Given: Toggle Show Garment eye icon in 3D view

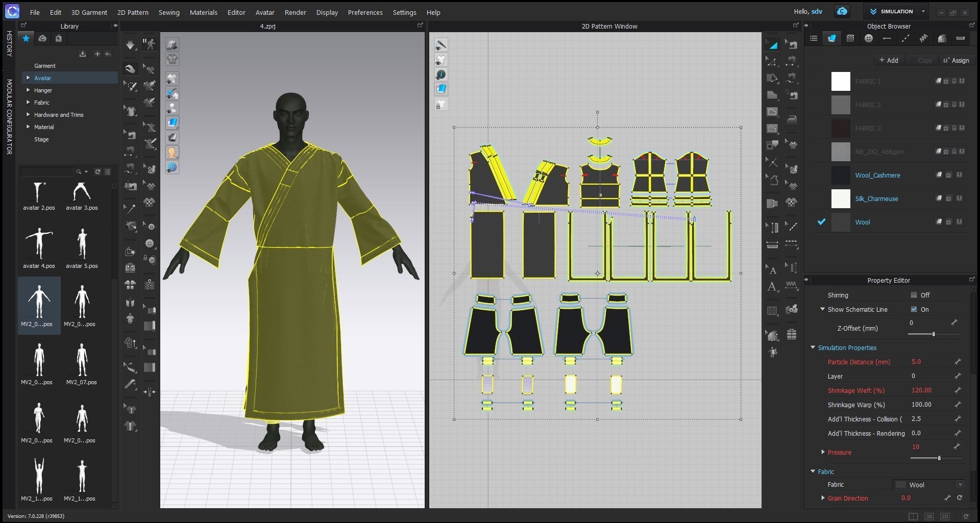Looking at the screenshot, I should tap(172, 78).
